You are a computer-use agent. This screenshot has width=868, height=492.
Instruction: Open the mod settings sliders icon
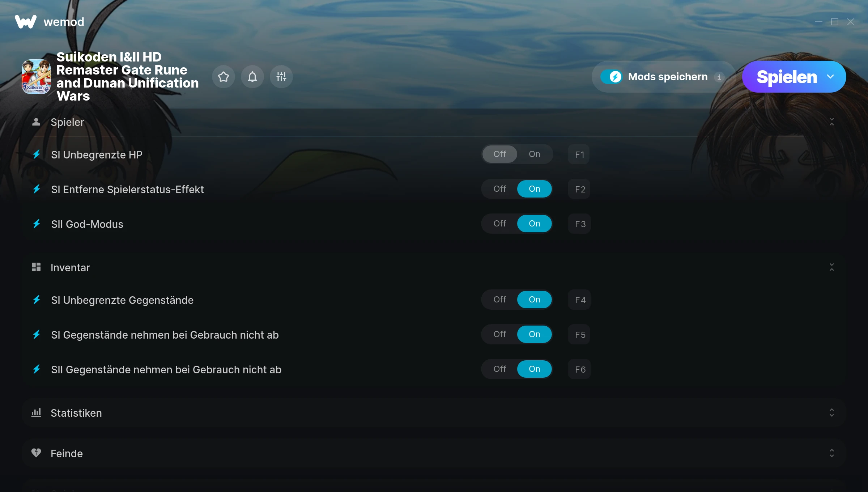(x=281, y=77)
